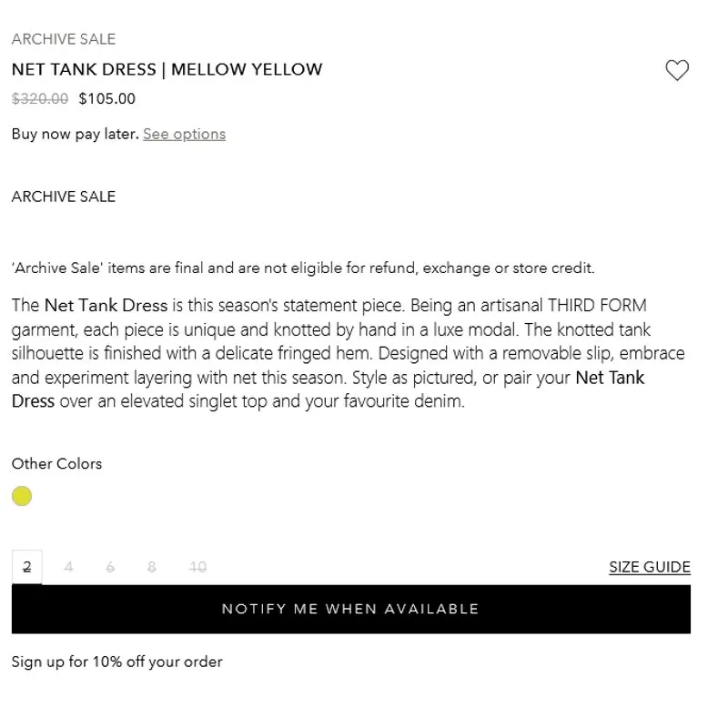Pick size 10 option

pyautogui.click(x=197, y=567)
